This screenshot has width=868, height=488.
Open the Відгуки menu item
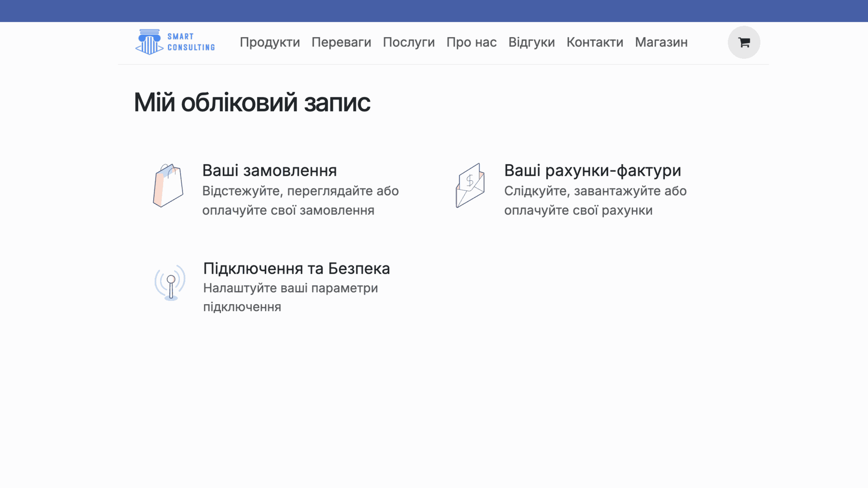tap(531, 42)
